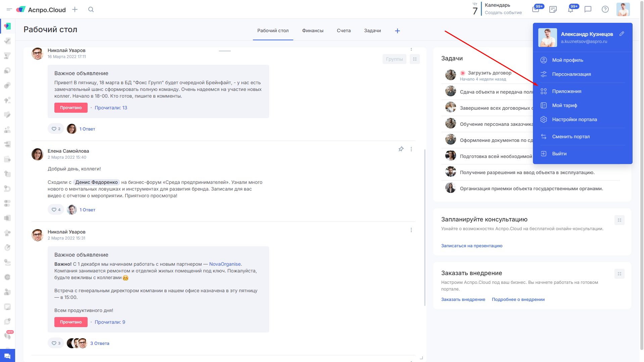Click the user avatar in the top bar

click(623, 9)
